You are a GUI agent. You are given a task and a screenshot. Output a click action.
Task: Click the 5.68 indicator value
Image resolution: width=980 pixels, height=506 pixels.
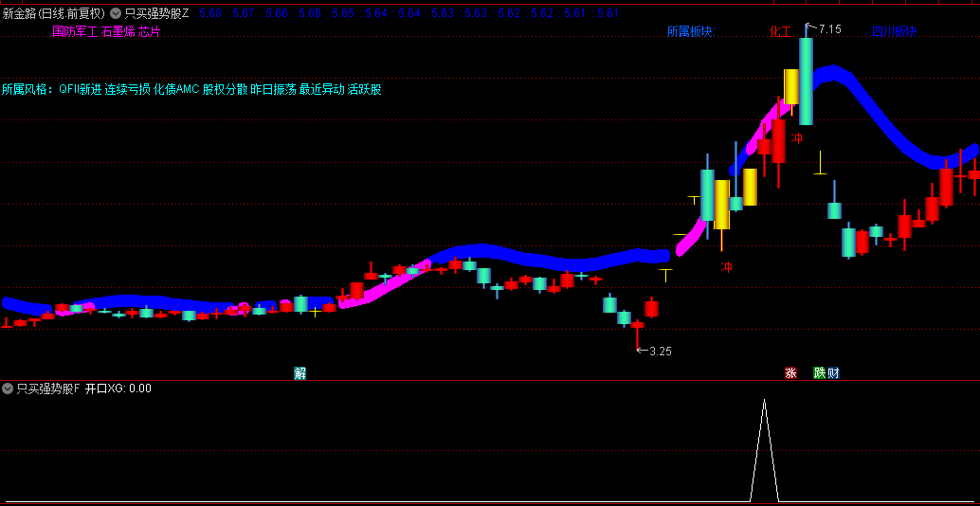[x=210, y=13]
